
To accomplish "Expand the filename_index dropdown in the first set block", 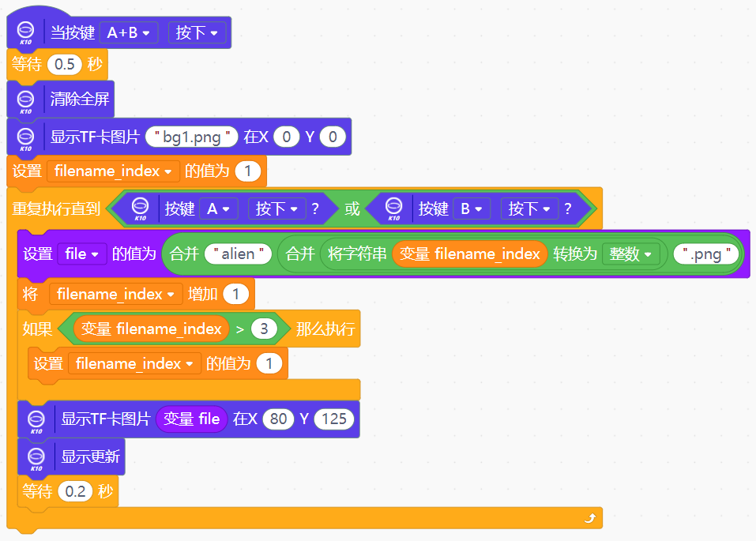I will coord(113,171).
